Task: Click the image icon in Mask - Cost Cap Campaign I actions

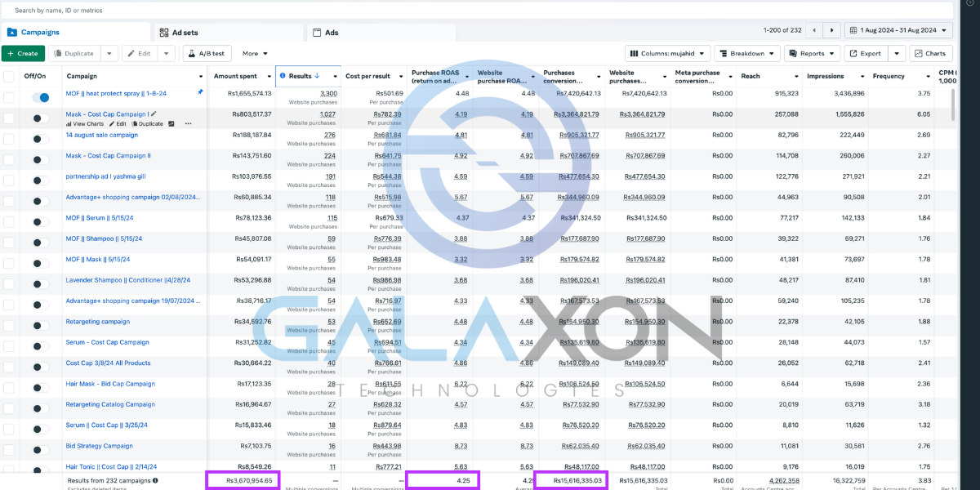Action: [171, 124]
